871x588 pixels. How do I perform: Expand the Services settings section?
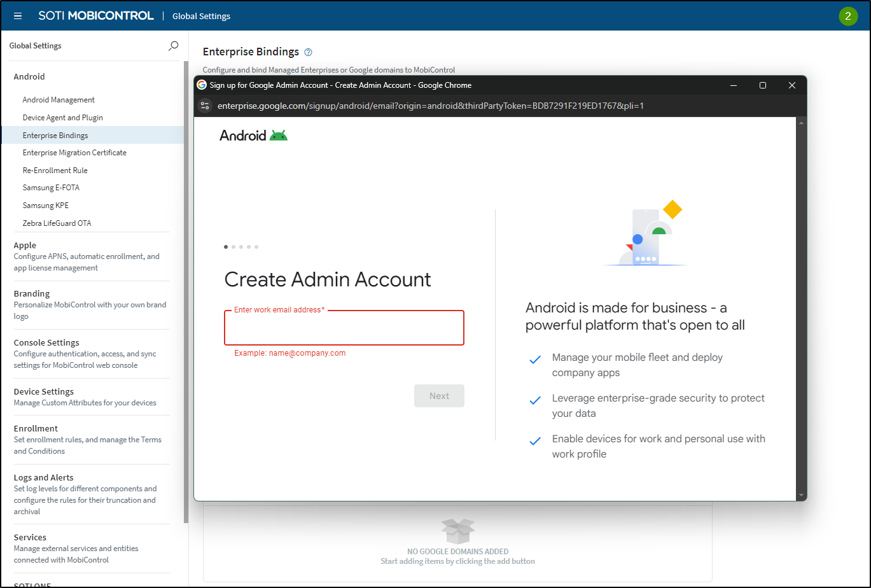click(x=29, y=537)
